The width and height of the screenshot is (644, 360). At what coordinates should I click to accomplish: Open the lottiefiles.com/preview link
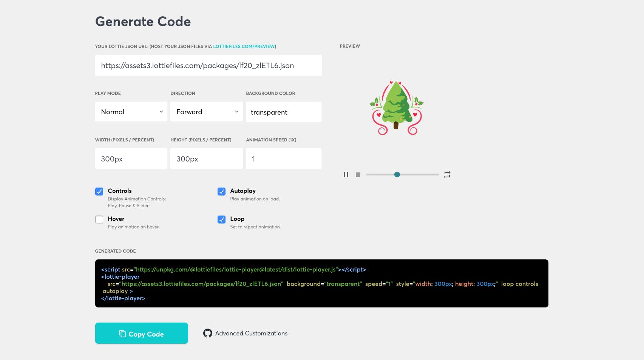point(244,47)
